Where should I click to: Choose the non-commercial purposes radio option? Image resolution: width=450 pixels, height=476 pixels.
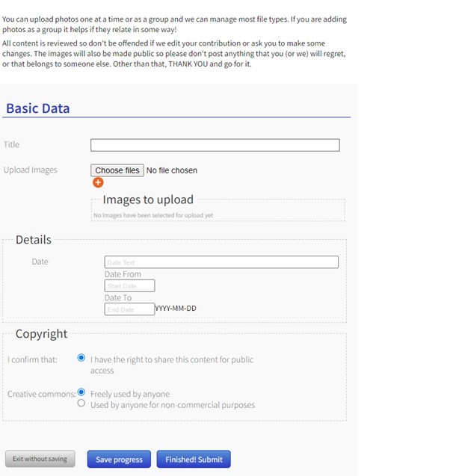[x=81, y=404]
